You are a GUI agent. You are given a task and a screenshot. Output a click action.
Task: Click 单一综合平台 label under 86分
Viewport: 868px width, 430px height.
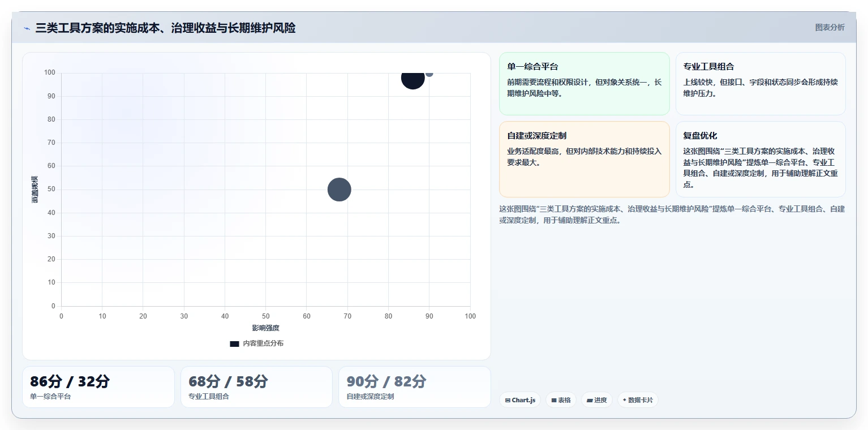pyautogui.click(x=50, y=397)
